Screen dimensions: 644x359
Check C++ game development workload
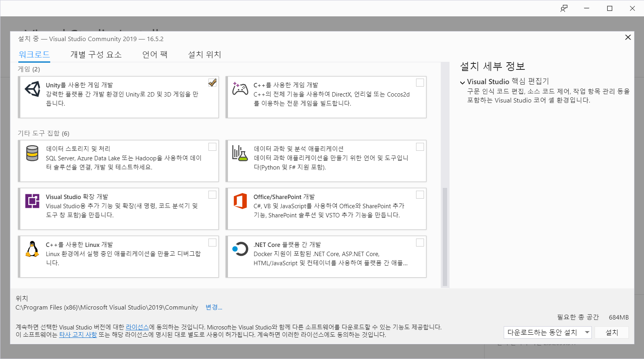(x=420, y=83)
